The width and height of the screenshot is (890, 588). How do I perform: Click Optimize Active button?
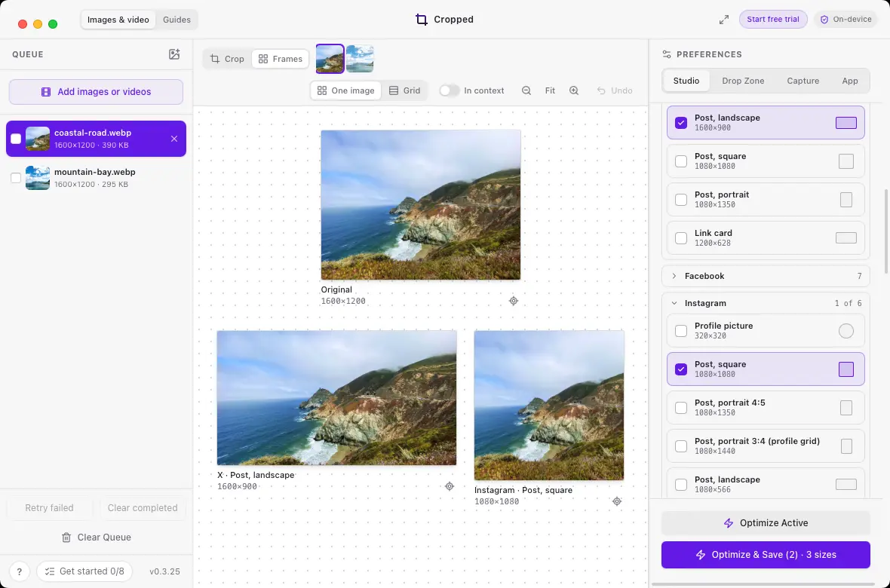tap(765, 522)
